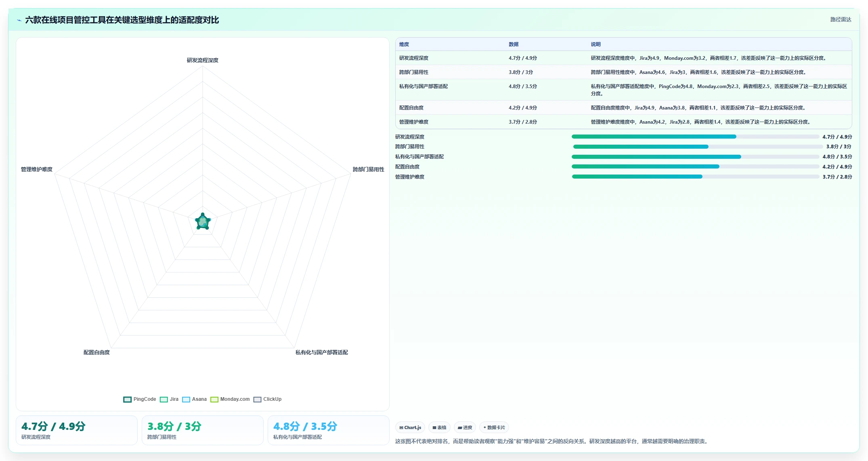This screenshot has width=868, height=461.
Task: Click the 维度 column header
Action: pyautogui.click(x=404, y=44)
